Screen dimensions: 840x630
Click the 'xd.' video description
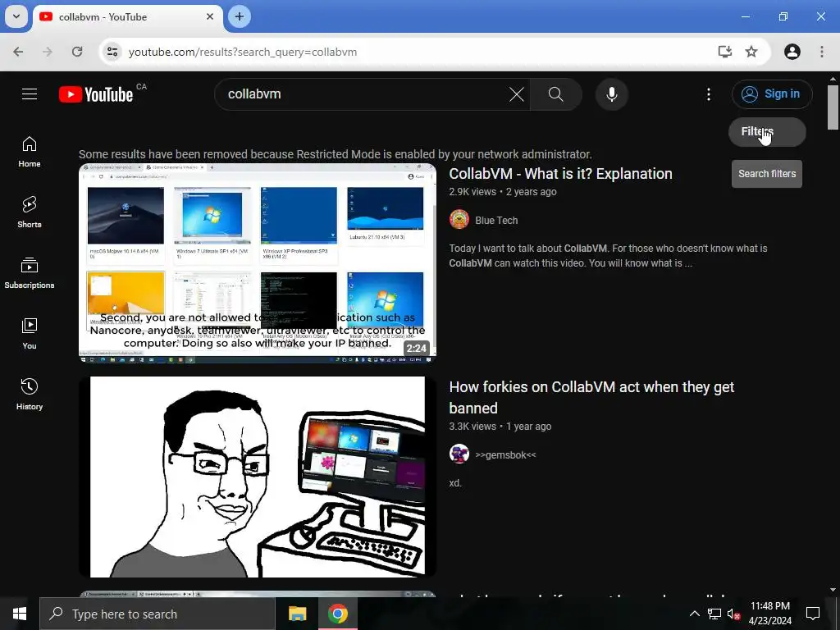[x=455, y=483]
